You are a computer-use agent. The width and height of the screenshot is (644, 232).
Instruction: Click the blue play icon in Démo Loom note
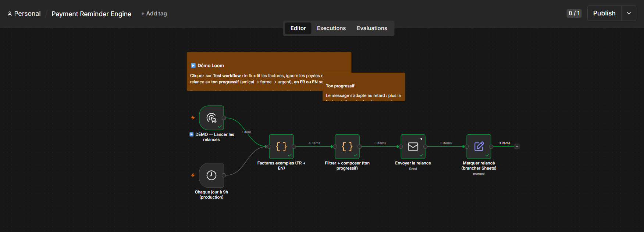[193, 65]
